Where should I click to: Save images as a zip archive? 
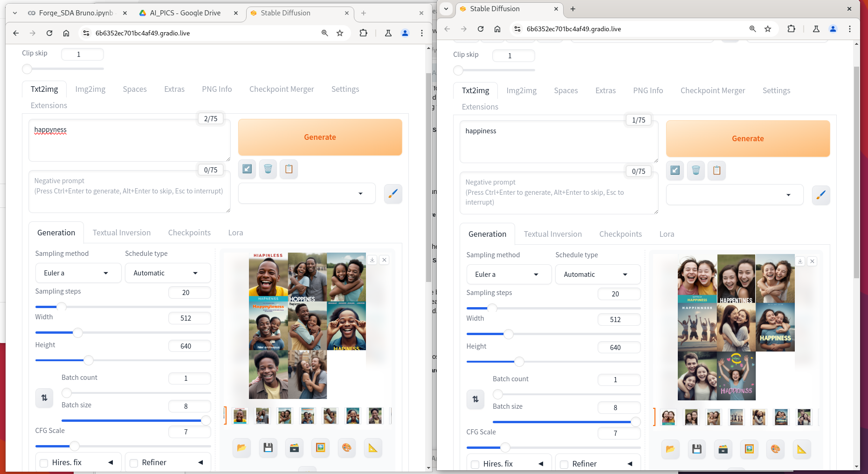294,447
